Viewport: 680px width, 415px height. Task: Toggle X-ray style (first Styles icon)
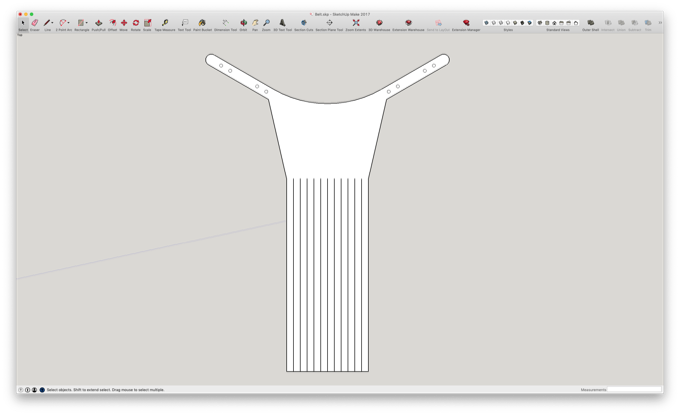486,23
